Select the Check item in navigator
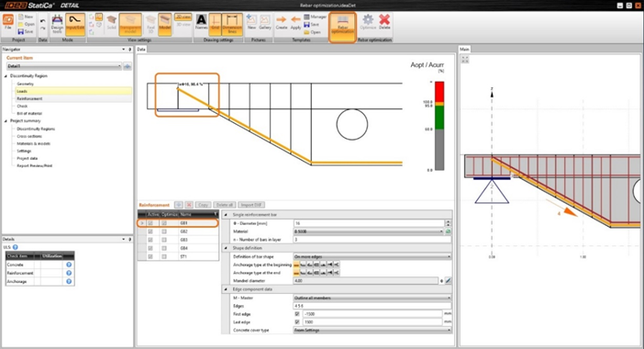This screenshot has height=349, width=644. click(22, 106)
